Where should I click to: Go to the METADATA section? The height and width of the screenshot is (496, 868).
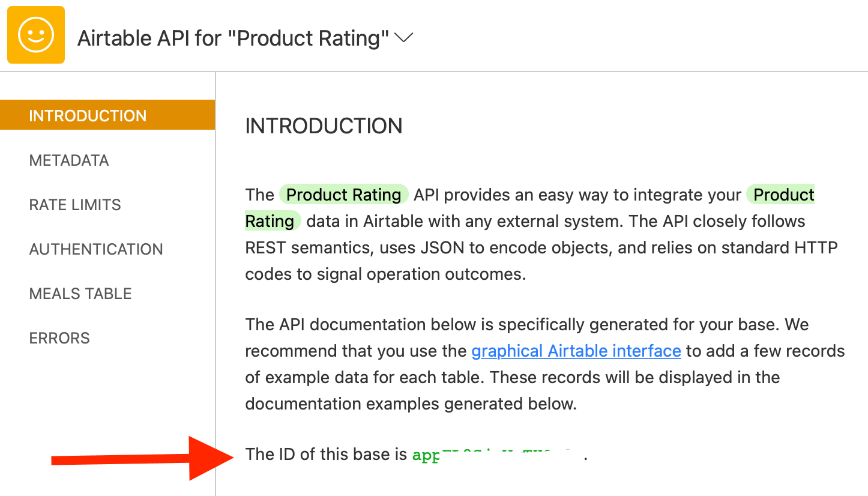click(69, 160)
